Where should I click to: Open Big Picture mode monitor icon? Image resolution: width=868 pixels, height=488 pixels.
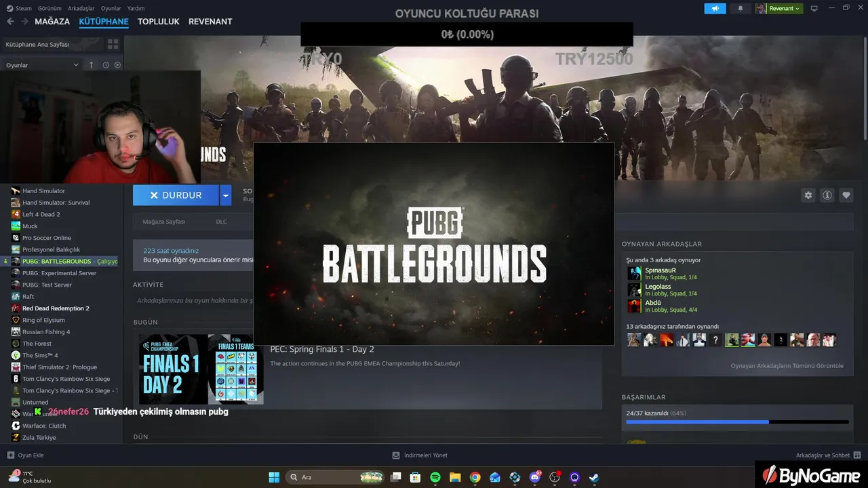point(814,8)
